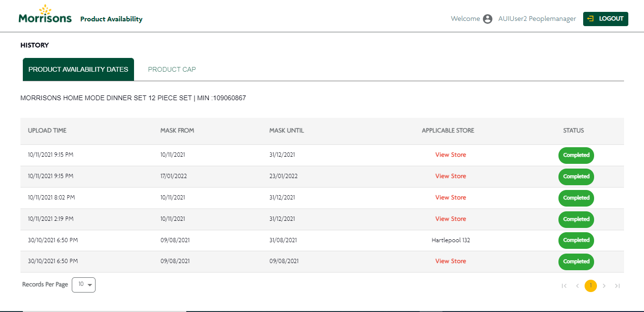Click the MASK UNTIL column header

coord(287,131)
